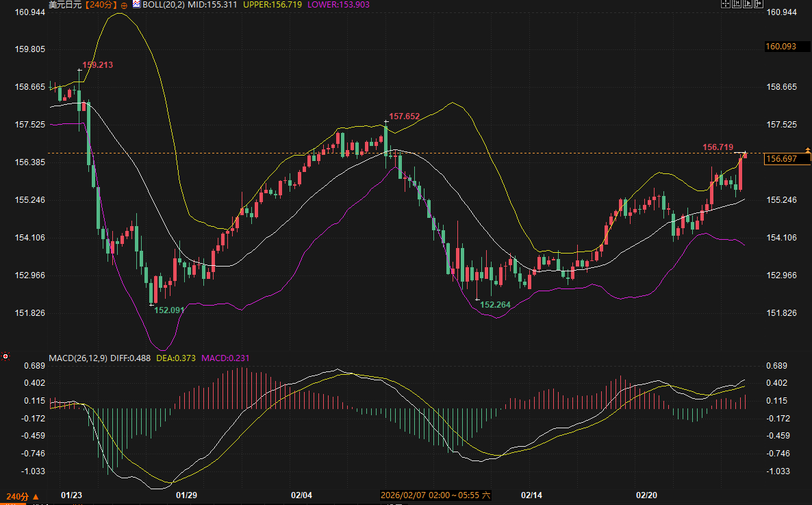
Task: Click the crosshair cursor icon at top right
Action: tap(725, 4)
